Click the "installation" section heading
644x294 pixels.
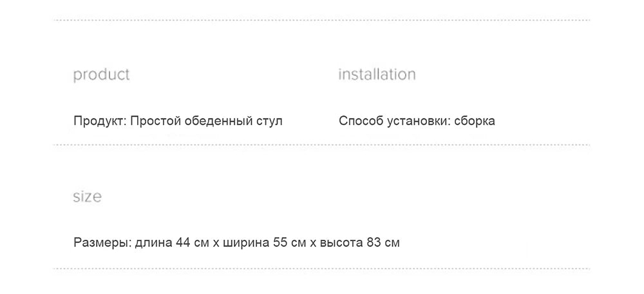coord(377,74)
